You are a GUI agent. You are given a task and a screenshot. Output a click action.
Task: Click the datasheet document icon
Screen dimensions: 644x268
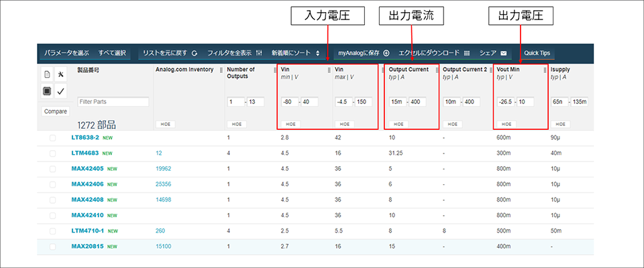47,74
